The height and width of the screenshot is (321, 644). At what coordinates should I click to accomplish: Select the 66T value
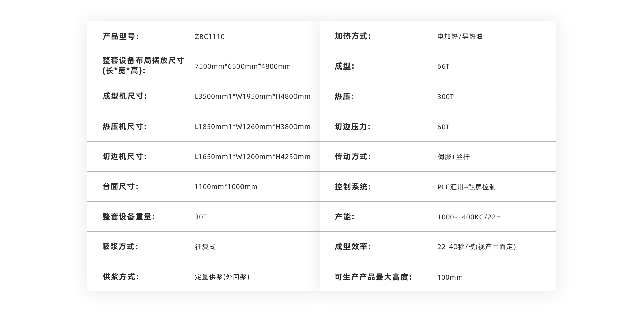[443, 66]
